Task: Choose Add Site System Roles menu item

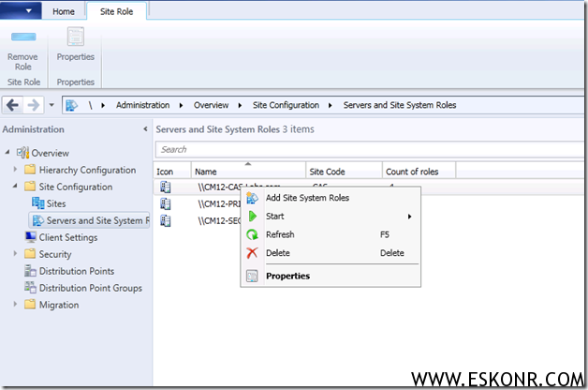Action: click(331, 198)
